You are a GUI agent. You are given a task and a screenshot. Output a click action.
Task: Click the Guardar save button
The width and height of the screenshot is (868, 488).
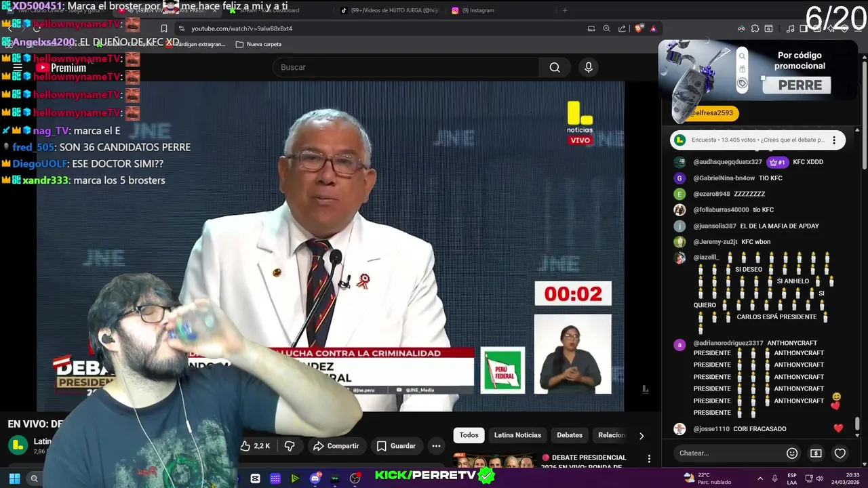[x=396, y=446]
